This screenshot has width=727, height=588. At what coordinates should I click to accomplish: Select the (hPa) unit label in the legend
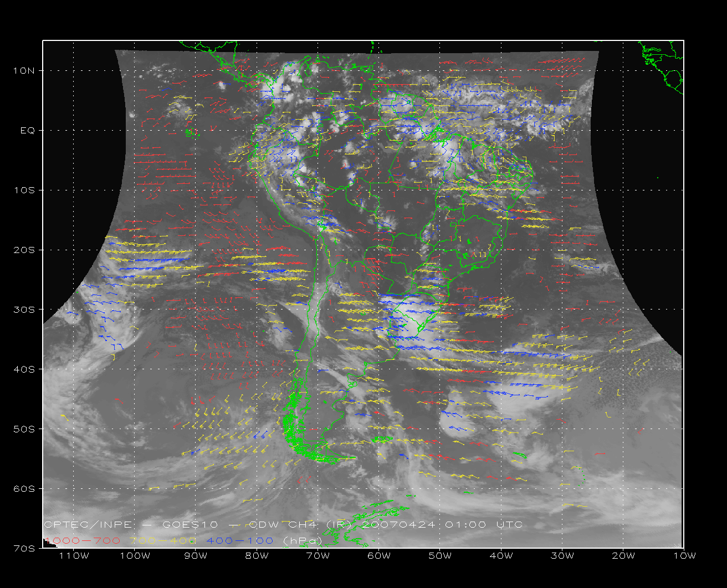(x=303, y=540)
